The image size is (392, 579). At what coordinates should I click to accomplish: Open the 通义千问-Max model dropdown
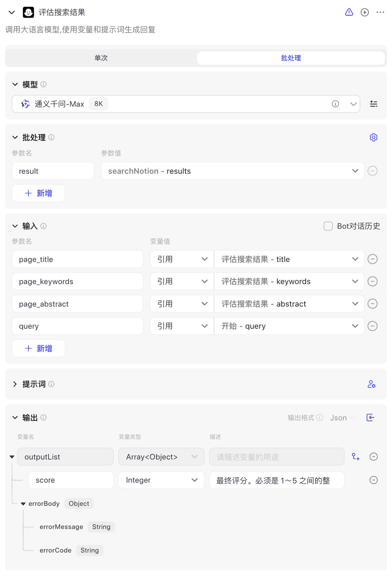pyautogui.click(x=353, y=104)
